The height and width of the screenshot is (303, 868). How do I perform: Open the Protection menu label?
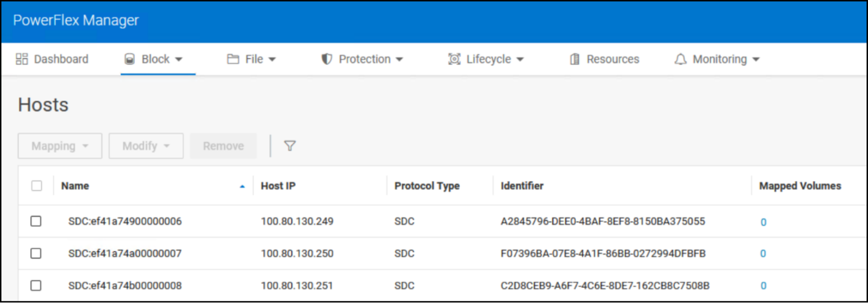click(x=365, y=59)
